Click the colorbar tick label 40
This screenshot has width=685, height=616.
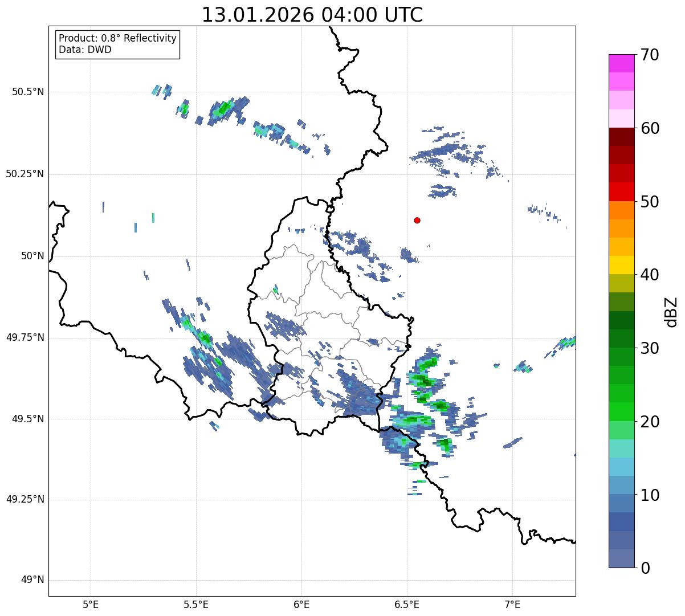[x=649, y=275]
